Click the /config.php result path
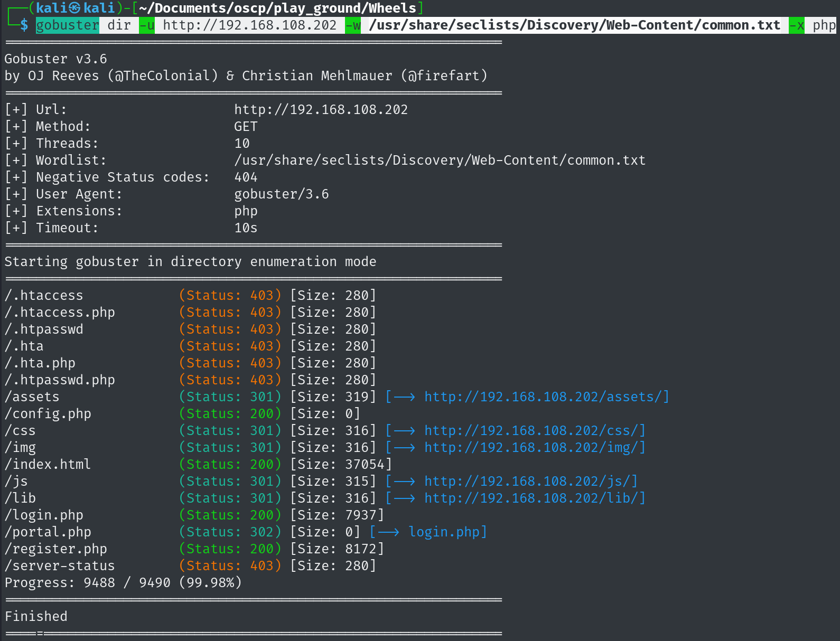The width and height of the screenshot is (840, 641). pyautogui.click(x=48, y=413)
